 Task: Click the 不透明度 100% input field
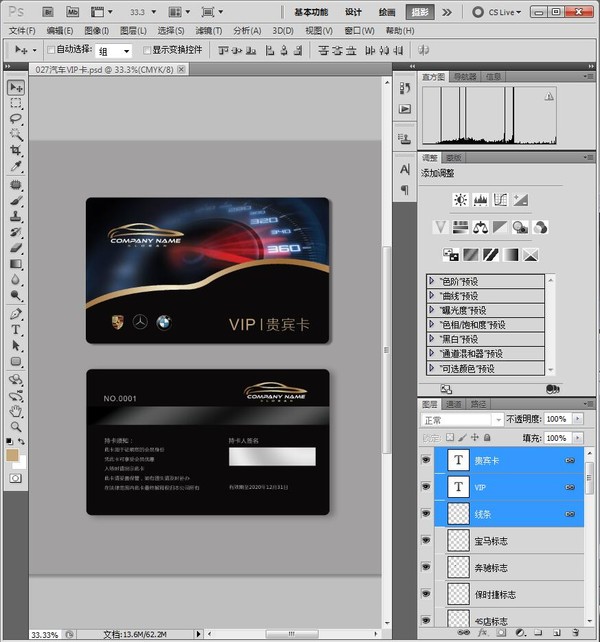point(557,419)
